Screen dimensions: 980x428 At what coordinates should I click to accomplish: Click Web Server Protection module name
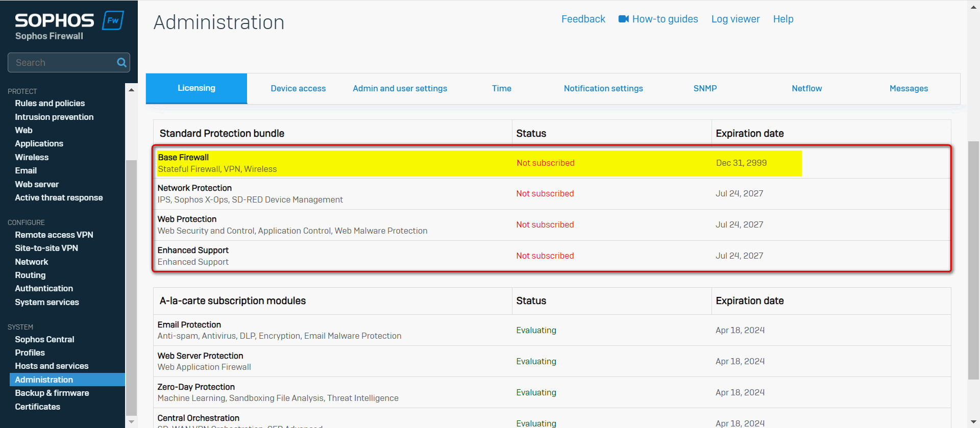pyautogui.click(x=200, y=356)
